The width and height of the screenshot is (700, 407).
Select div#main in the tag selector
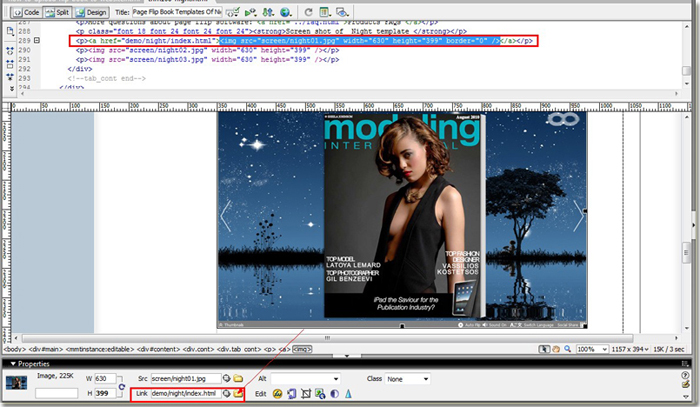coord(46,349)
